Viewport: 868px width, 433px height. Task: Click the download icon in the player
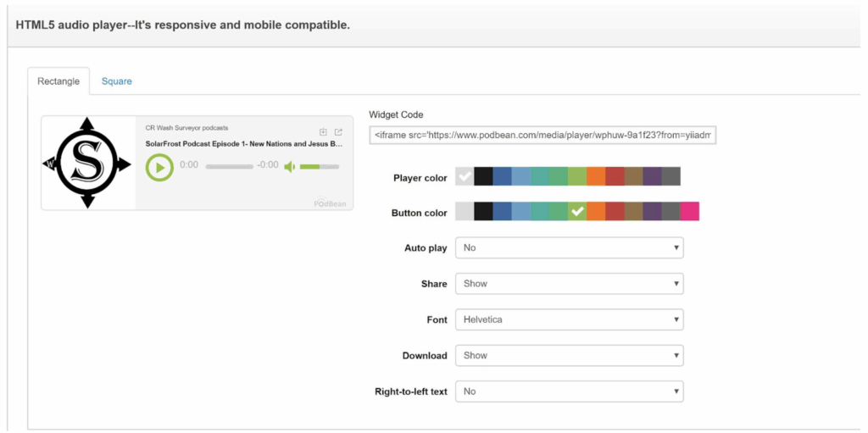[x=323, y=132]
